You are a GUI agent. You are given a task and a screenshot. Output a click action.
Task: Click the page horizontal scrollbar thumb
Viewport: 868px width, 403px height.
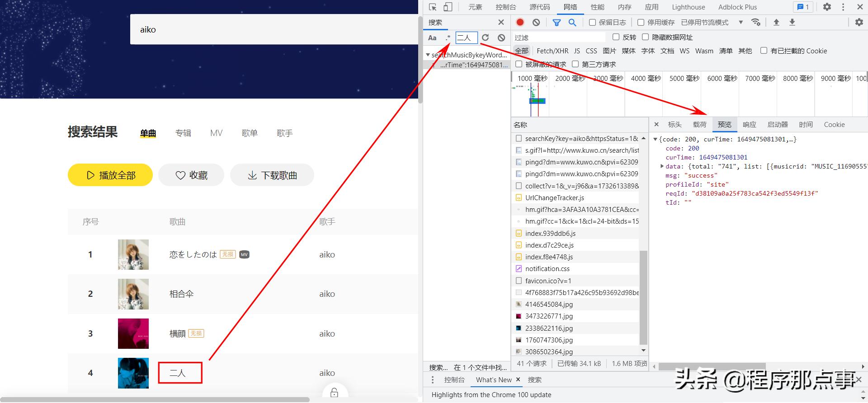coord(155,399)
